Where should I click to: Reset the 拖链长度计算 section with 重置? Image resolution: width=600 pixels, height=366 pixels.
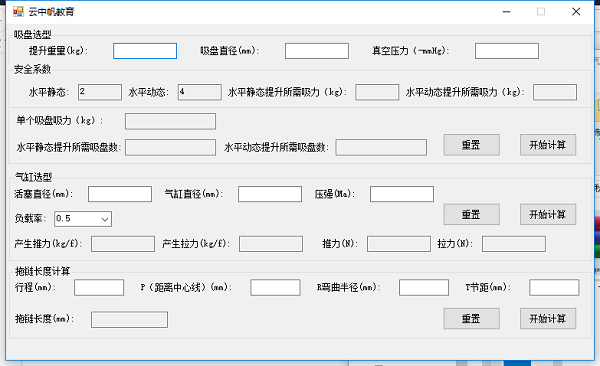click(x=471, y=319)
